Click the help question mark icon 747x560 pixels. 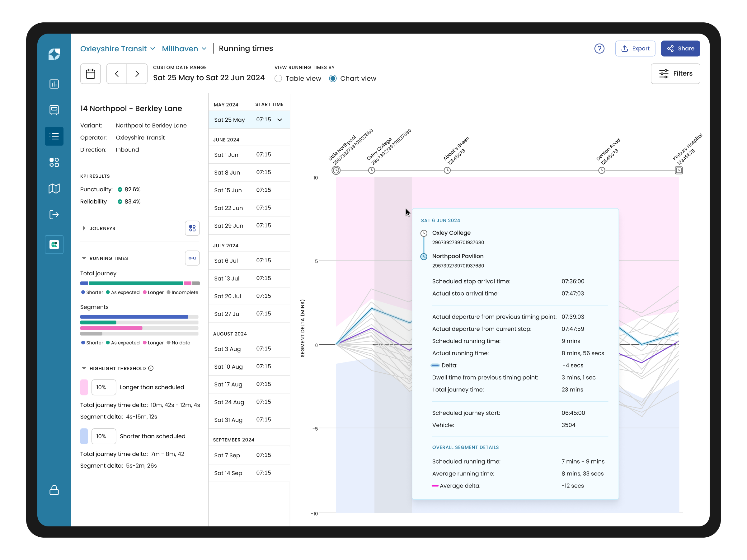(x=599, y=49)
